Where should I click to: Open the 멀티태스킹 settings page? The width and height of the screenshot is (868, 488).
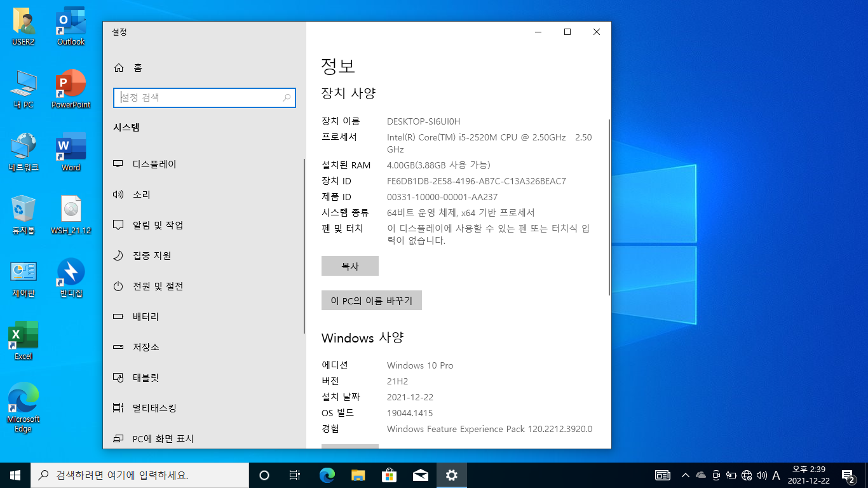(x=203, y=408)
